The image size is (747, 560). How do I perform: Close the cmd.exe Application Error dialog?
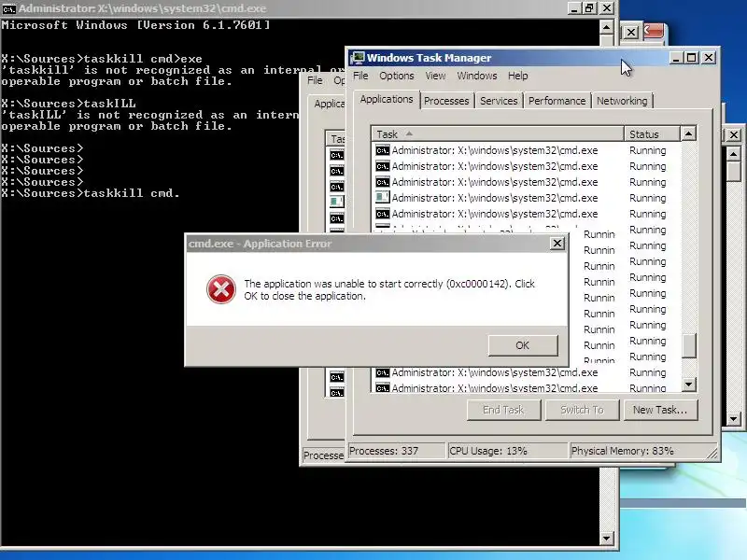pos(557,244)
